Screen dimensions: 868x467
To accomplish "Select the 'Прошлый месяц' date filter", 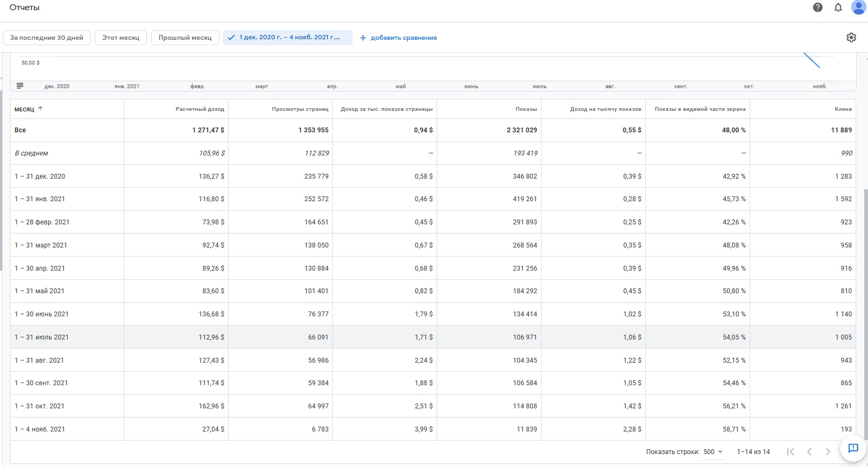I will click(185, 38).
